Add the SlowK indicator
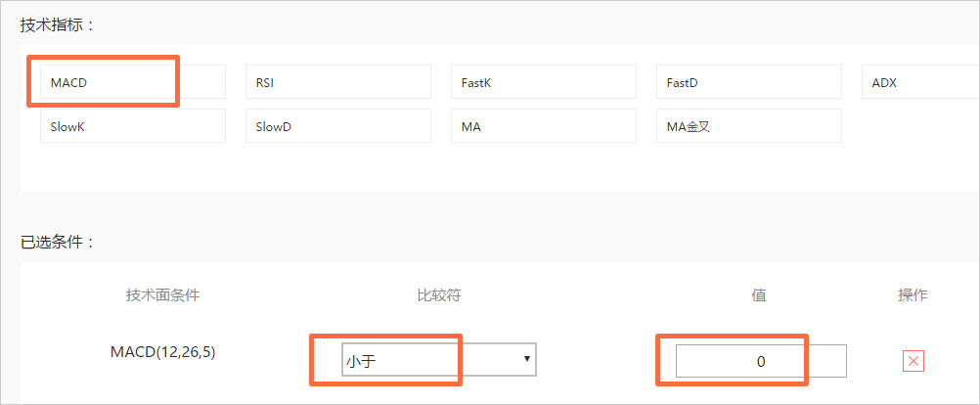980x405 pixels. tap(132, 125)
